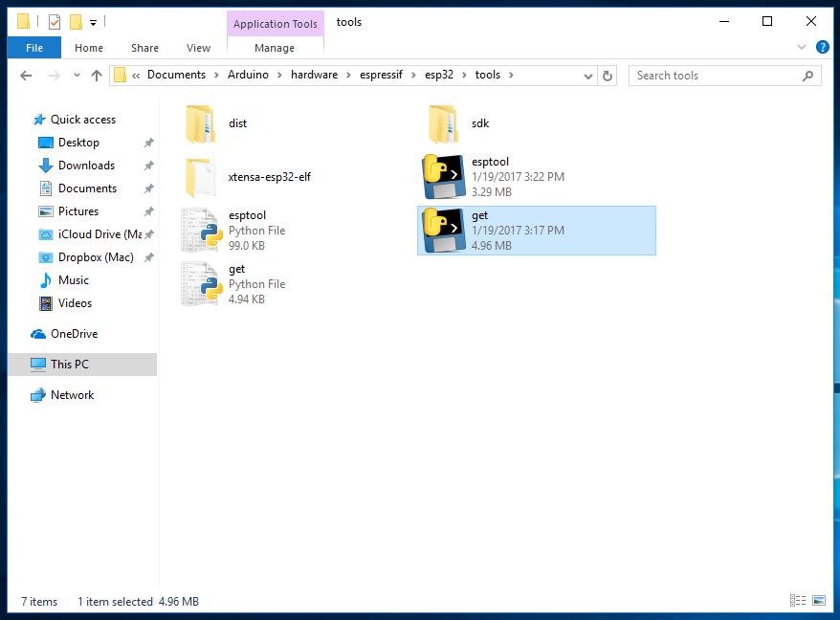
Task: Click the refresh icon in address bar
Action: (x=608, y=75)
